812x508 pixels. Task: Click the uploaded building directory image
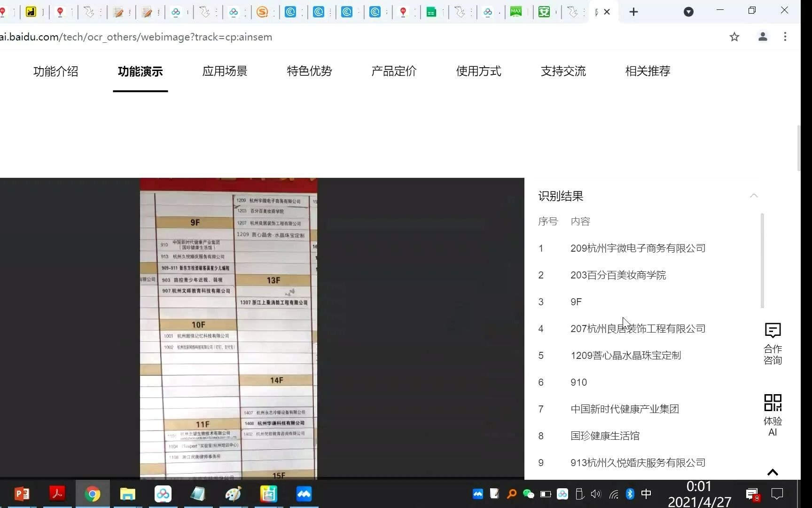point(228,328)
